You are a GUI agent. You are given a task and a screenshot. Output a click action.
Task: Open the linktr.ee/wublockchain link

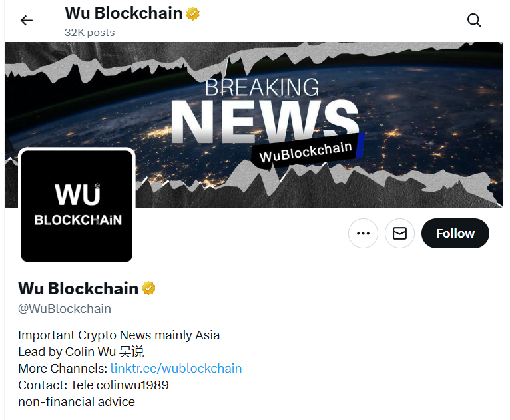176,368
